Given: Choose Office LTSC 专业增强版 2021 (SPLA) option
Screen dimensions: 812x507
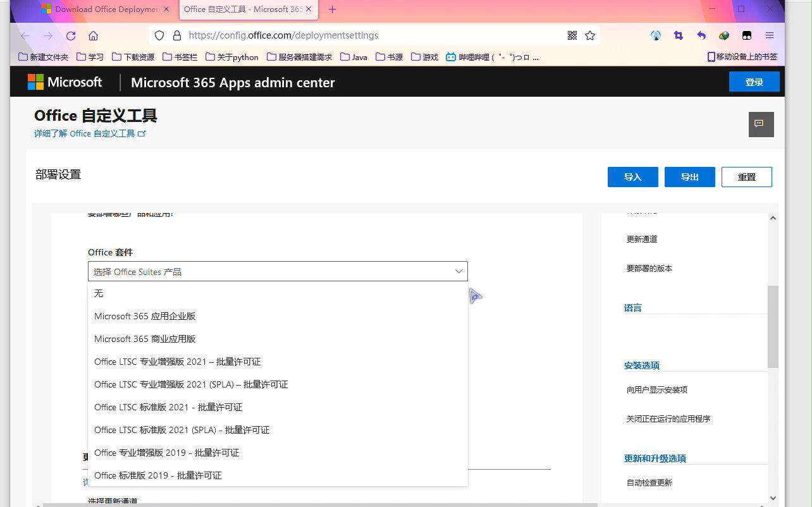Looking at the screenshot, I should click(278, 384).
